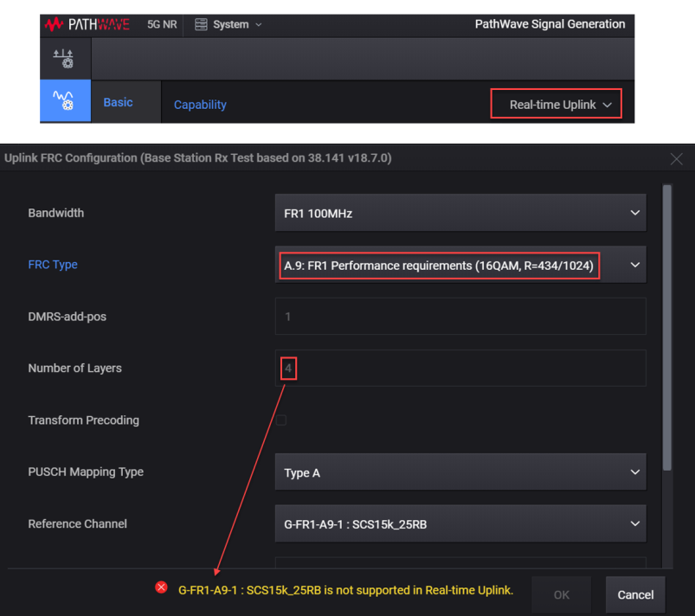Click the Cancel button
The image size is (695, 616).
(x=635, y=594)
